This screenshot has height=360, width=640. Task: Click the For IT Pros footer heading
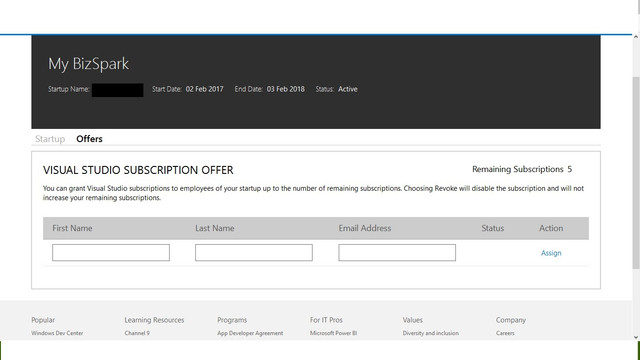click(x=326, y=320)
